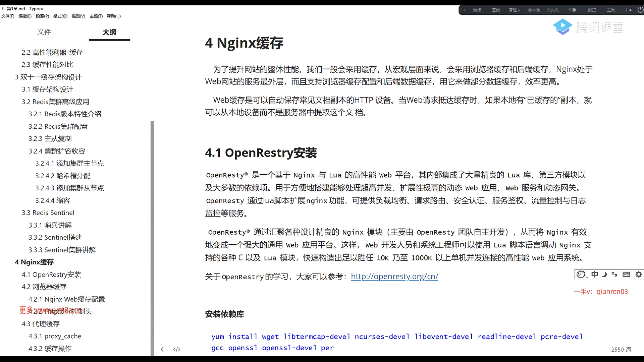Toggle Chinese punctuation mode in IME bar
644x362 pixels.
[x=614, y=275]
